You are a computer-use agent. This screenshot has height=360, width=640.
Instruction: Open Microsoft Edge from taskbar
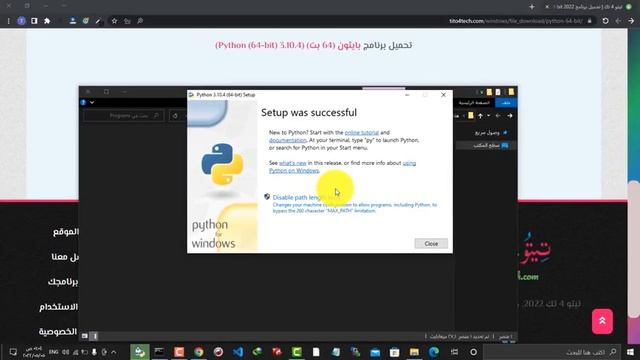[x=433, y=352]
